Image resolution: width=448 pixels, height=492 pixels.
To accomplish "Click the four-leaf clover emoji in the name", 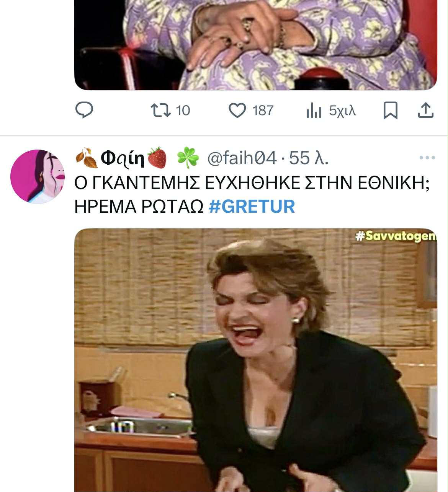I will (188, 158).
